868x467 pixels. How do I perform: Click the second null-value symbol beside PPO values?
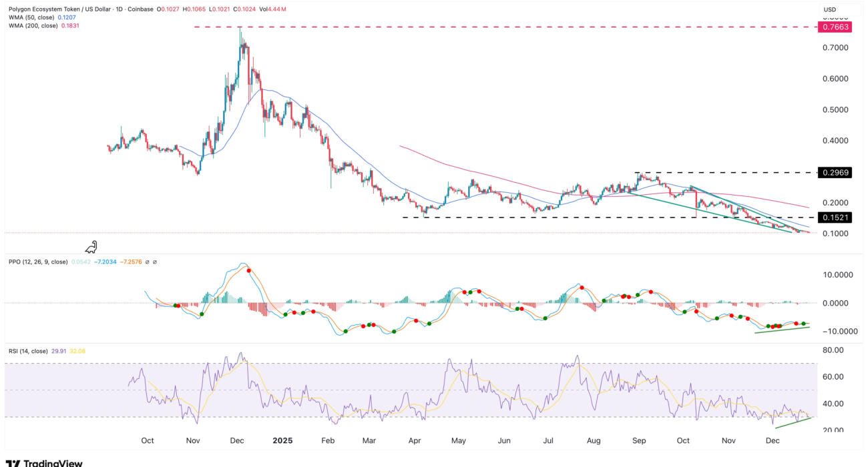point(154,262)
